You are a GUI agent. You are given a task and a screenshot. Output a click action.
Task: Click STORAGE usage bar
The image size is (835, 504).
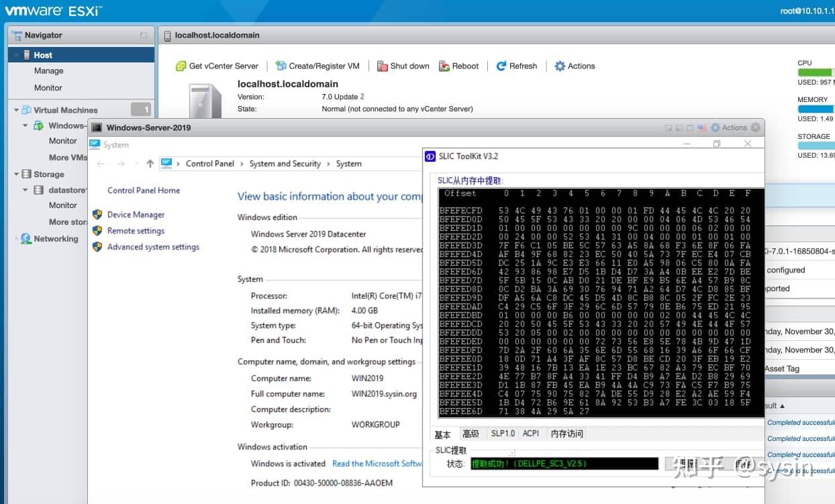point(816,145)
